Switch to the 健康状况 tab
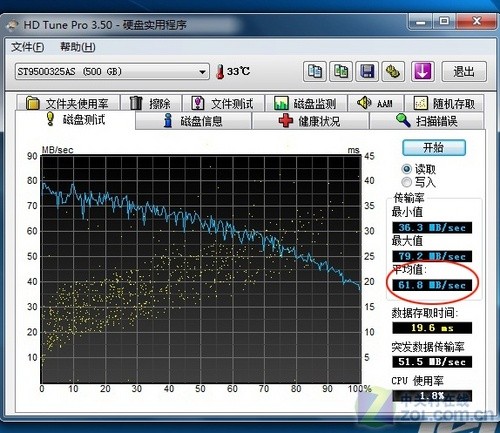 pyautogui.click(x=310, y=121)
